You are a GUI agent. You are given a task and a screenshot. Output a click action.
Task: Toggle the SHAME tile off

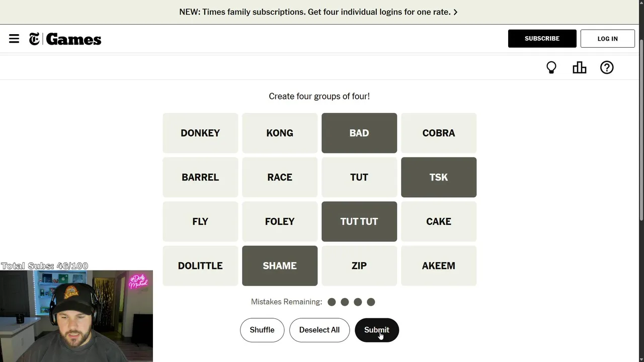[280, 265]
